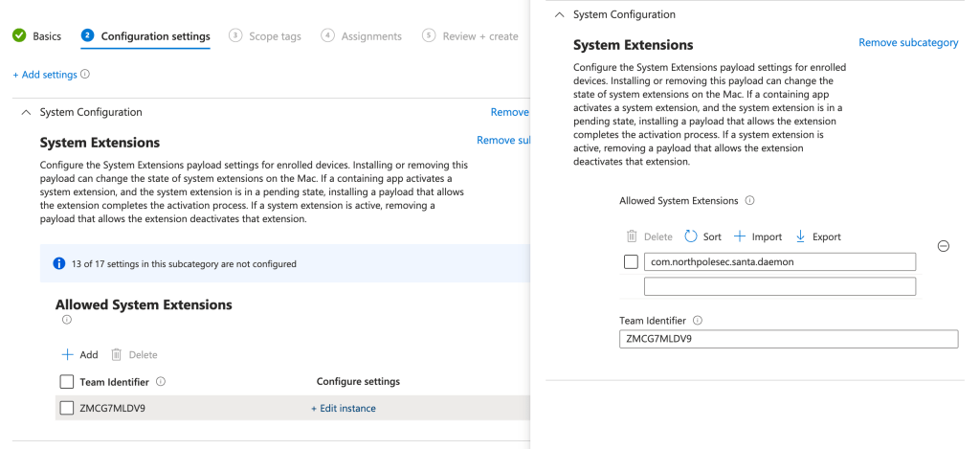This screenshot has width=980, height=449.
Task: Click the Add button under Allowed System Extensions
Action: 79,354
